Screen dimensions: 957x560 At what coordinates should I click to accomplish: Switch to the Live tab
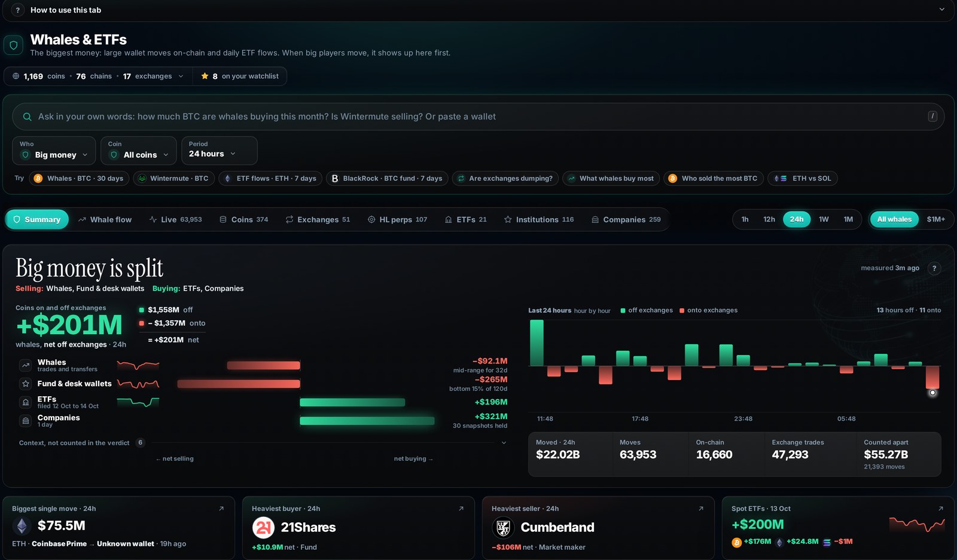tap(175, 219)
